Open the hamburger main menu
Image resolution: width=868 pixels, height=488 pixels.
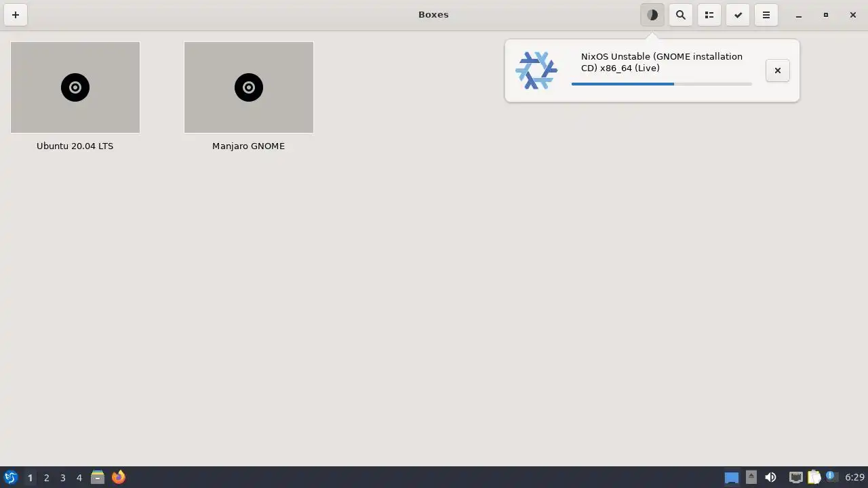(766, 15)
